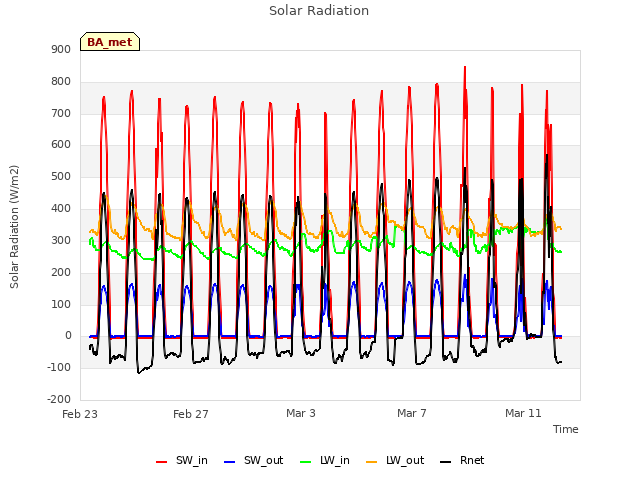The width and height of the screenshot is (640, 480).
Task: Click the Mar 7 axis tick label
Action: pyautogui.click(x=412, y=413)
